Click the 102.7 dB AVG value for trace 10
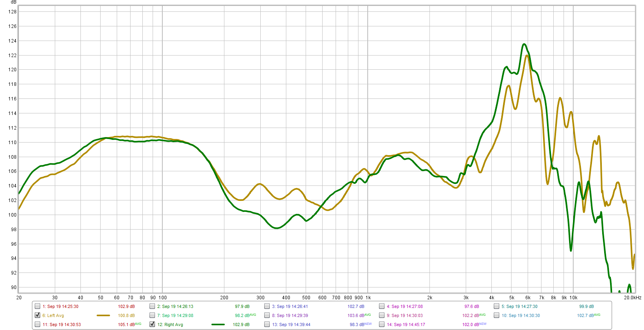Screen dimensions: 644x330 [588, 315]
